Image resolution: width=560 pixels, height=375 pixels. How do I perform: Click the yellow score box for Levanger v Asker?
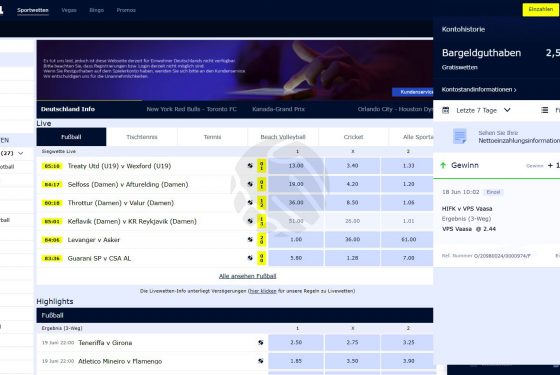261,239
